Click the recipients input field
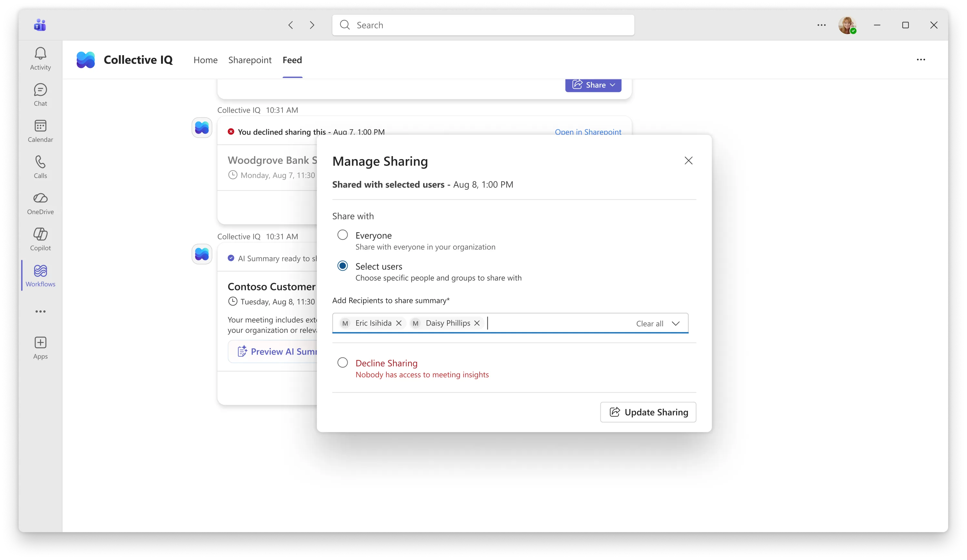This screenshot has height=560, width=967. tap(510, 323)
